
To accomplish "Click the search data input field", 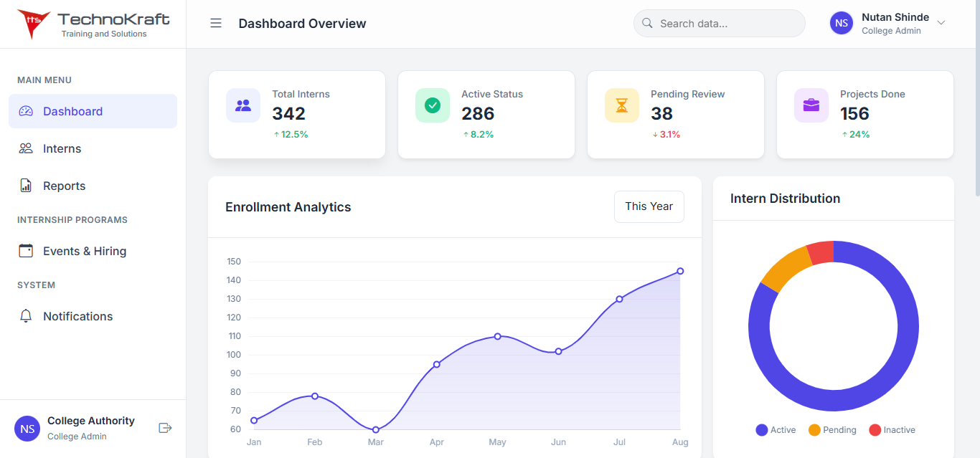I will 719,23.
